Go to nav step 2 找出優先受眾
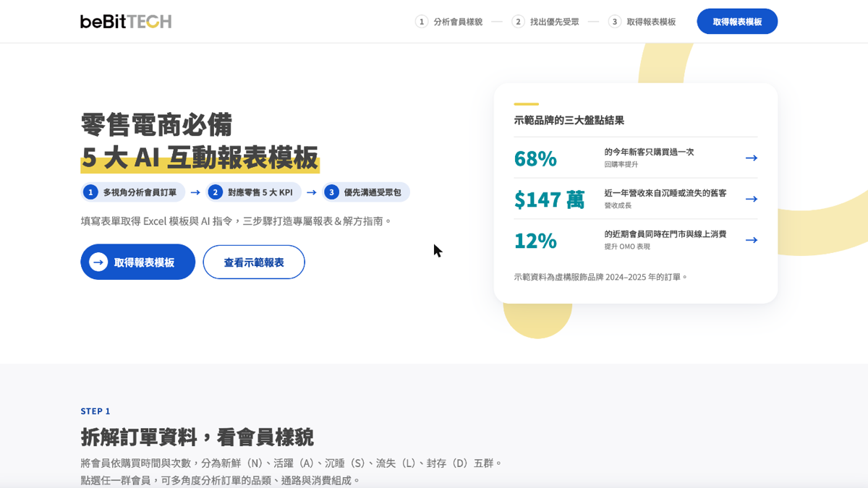Screen dimensions: 868x488 [545, 22]
